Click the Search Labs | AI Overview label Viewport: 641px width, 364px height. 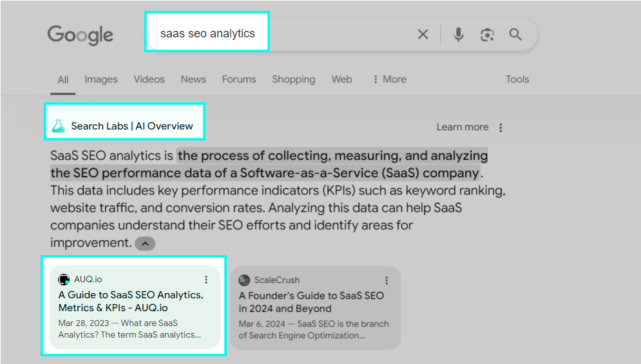[131, 126]
